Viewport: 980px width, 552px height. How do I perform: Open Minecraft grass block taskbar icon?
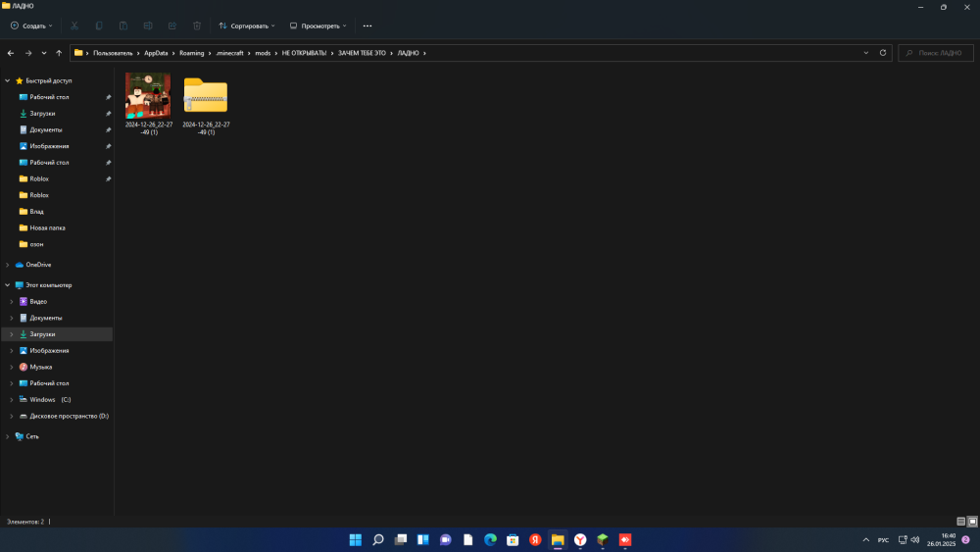pos(603,539)
